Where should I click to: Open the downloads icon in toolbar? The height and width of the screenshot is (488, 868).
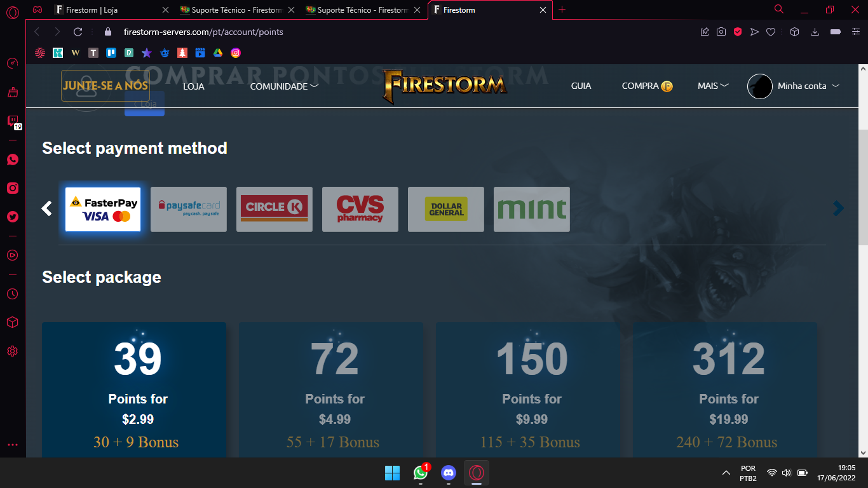point(815,32)
